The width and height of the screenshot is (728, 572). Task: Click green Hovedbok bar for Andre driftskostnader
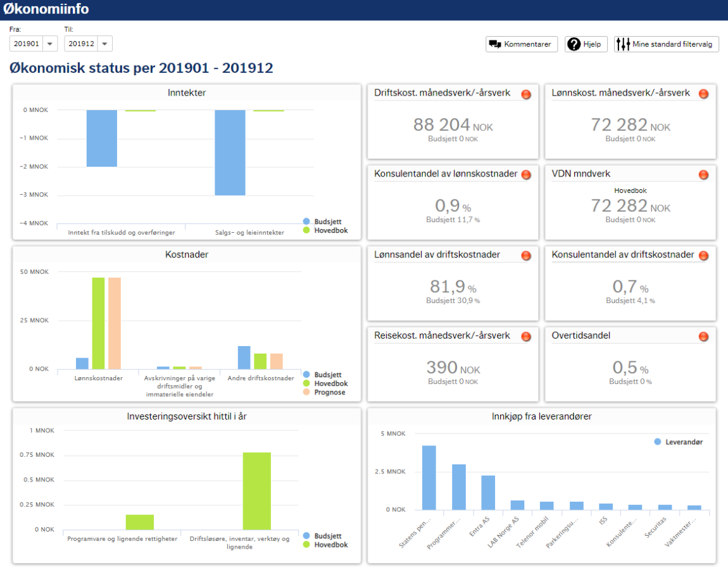click(x=260, y=361)
